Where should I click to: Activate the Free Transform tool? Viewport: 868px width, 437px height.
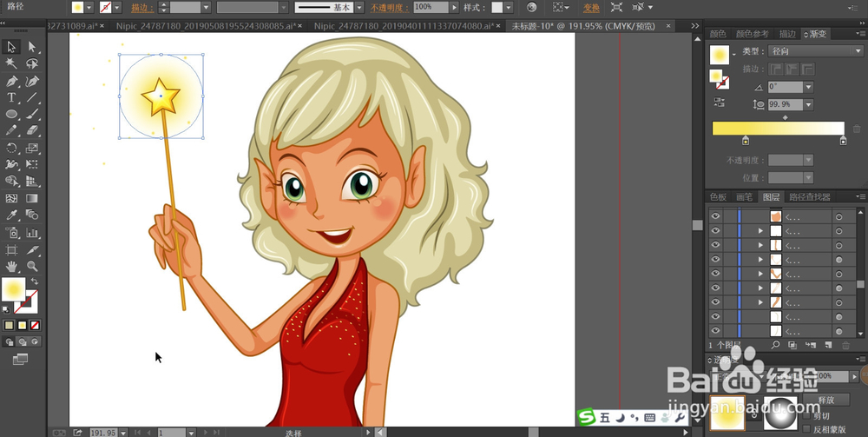[x=32, y=164]
